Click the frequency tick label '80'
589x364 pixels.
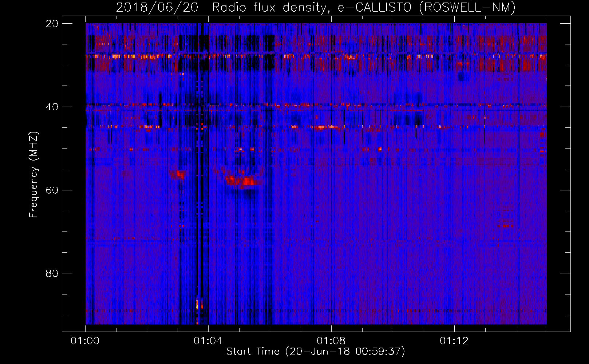(52, 273)
